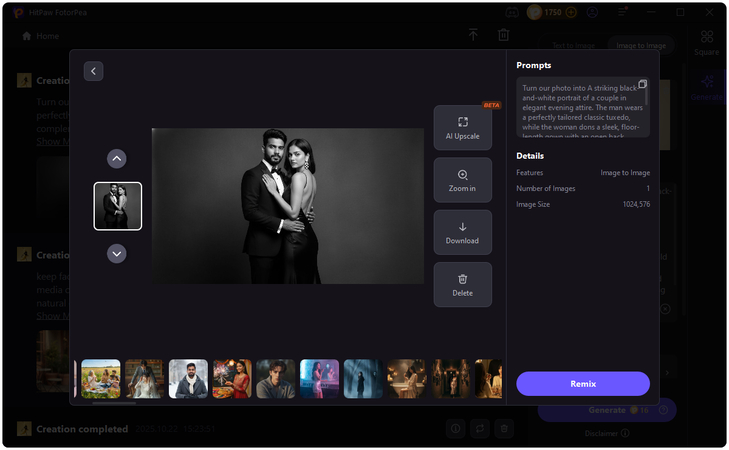729x450 pixels.
Task: Click the help icon beside Generate button
Action: tap(663, 410)
